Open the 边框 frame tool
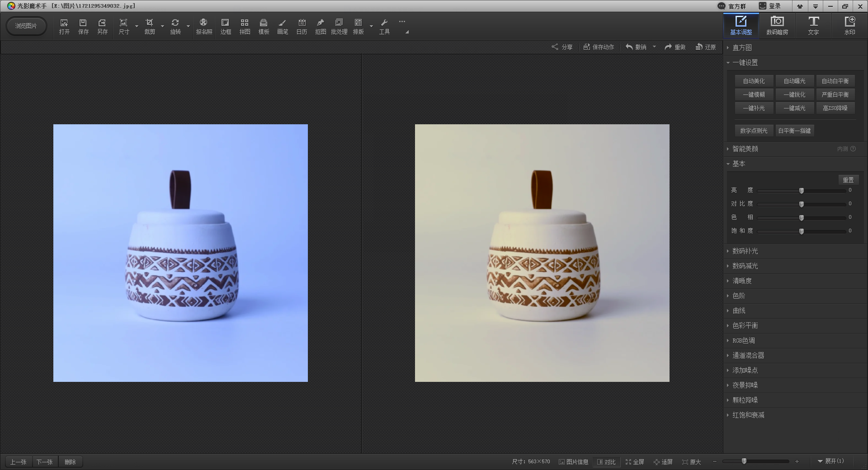868x470 pixels. 226,27
